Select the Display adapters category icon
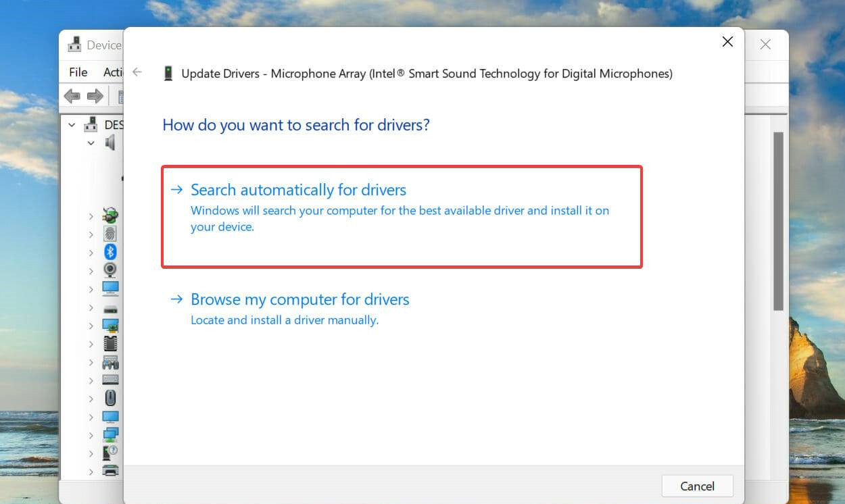The width and height of the screenshot is (845, 504). coord(110,326)
